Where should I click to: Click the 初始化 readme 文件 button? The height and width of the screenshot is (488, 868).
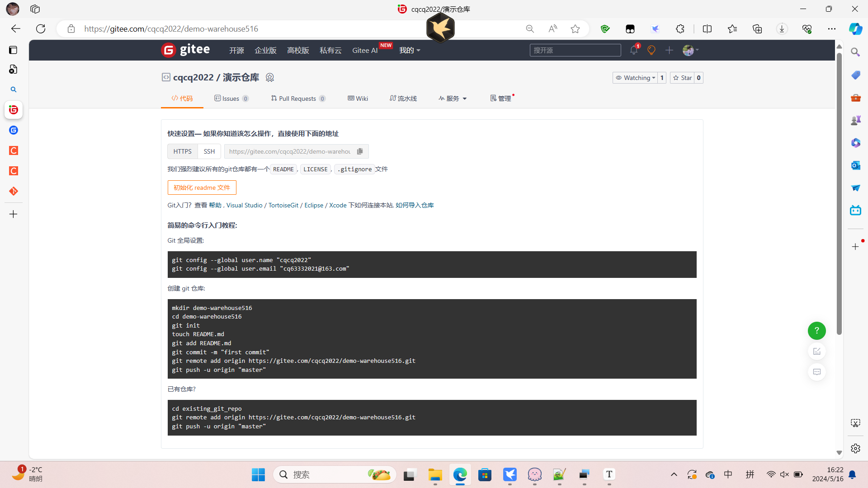(202, 188)
